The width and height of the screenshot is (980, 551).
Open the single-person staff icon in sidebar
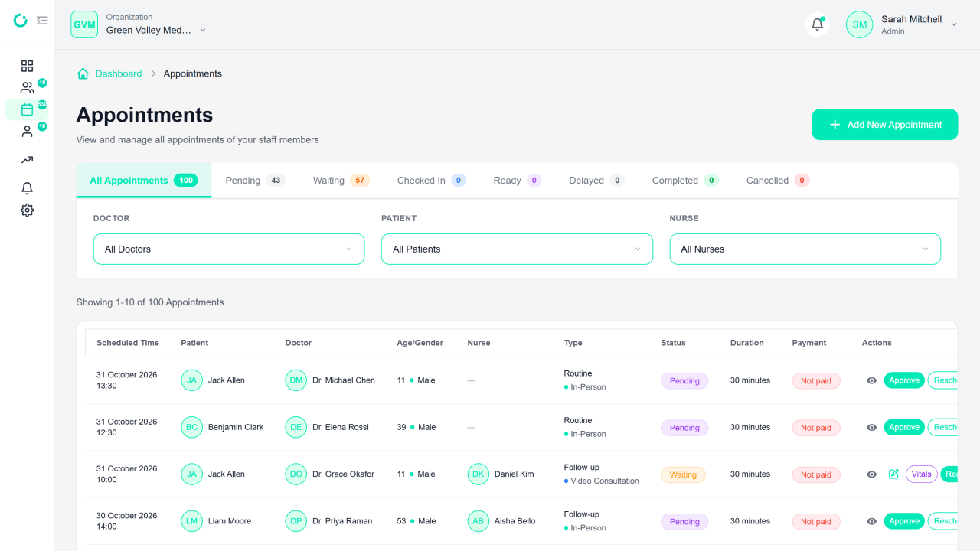tap(27, 132)
